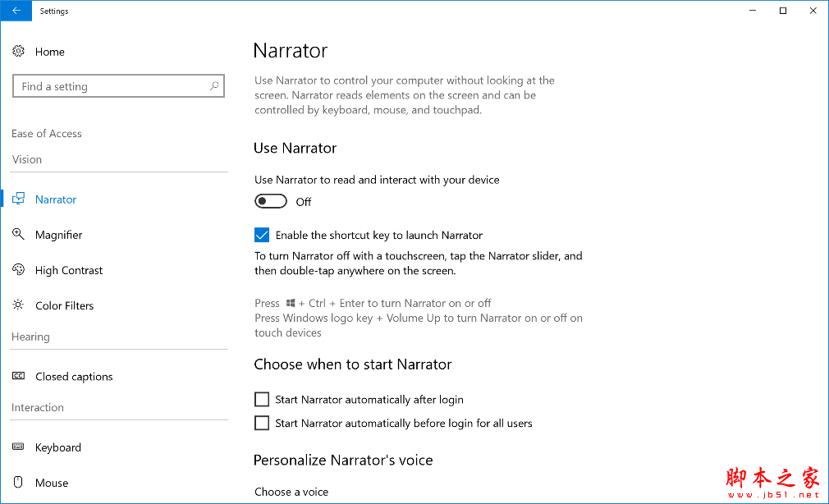The image size is (829, 504).
Task: Open Magnifier via its magnifying glass icon
Action: (x=18, y=235)
